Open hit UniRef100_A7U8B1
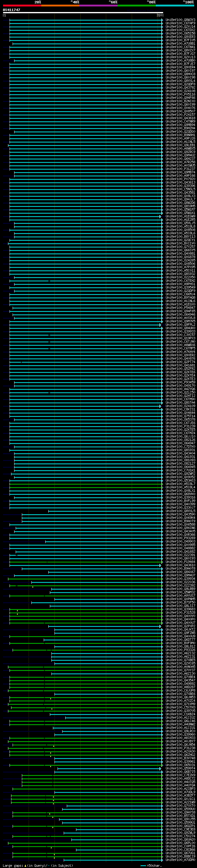 click(180, 43)
